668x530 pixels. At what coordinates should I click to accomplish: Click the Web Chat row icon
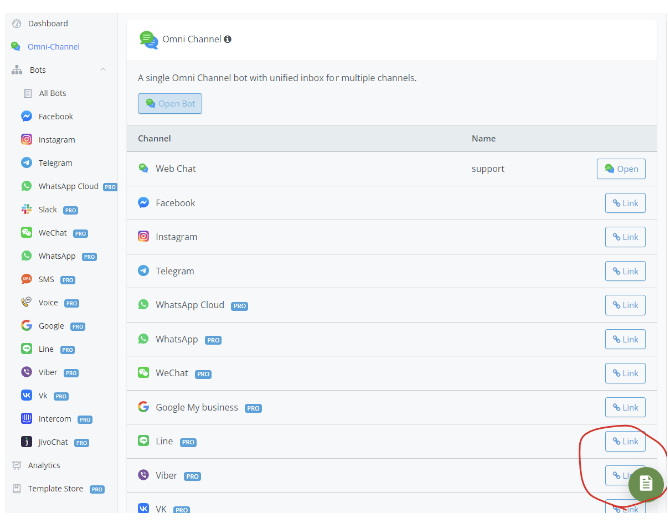coord(144,168)
